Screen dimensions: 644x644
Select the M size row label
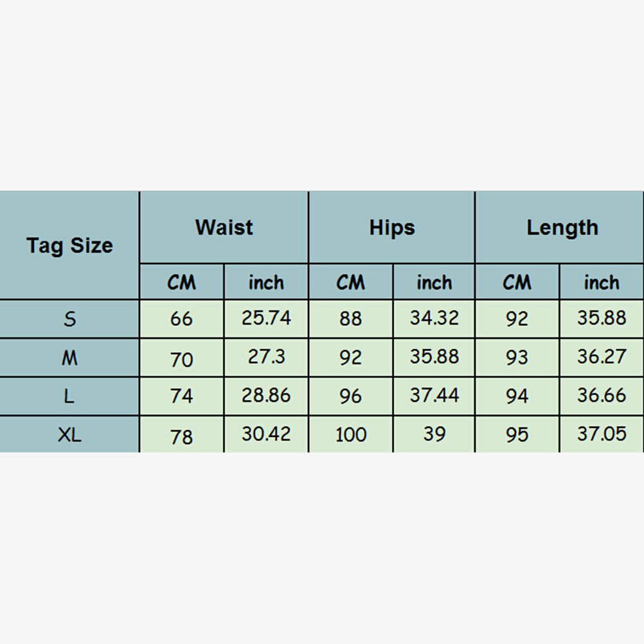(x=69, y=358)
